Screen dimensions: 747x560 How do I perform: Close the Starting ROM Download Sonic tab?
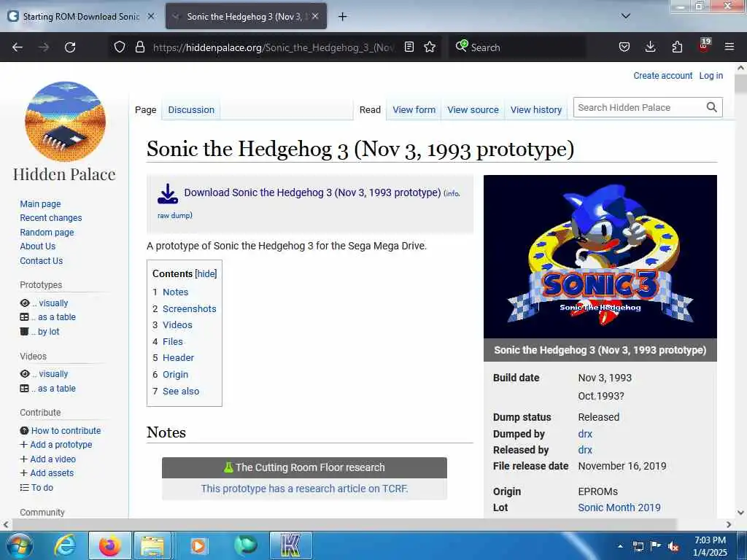click(150, 16)
